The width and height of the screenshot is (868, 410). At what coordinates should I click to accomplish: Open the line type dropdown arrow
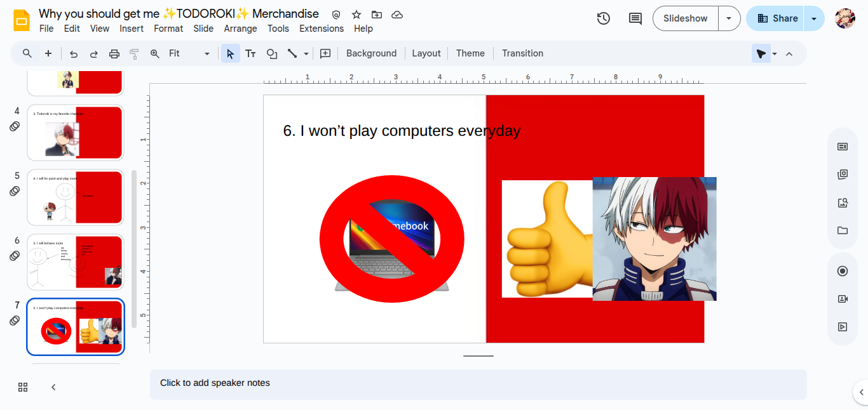pyautogui.click(x=306, y=54)
